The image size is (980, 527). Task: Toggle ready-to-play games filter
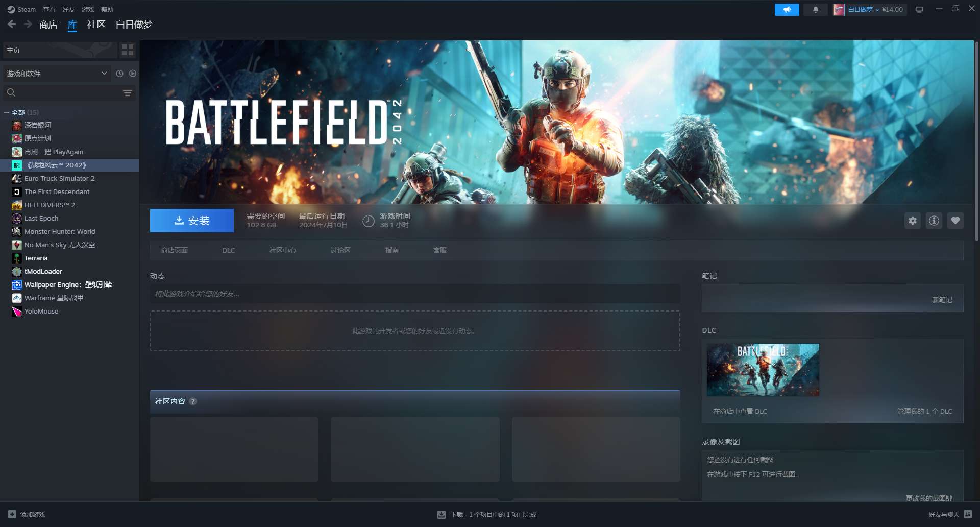coord(133,74)
